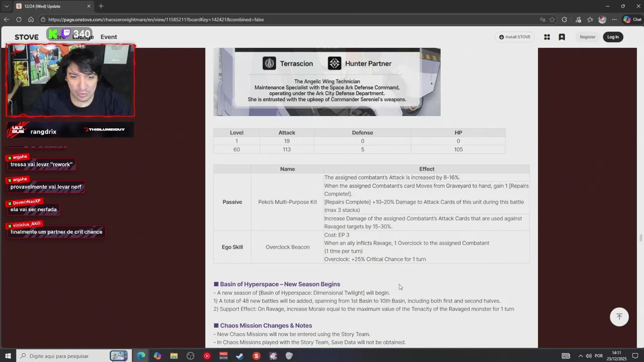Click the 'Passive' row label
Screen dimensions: 644x362
[232, 202]
